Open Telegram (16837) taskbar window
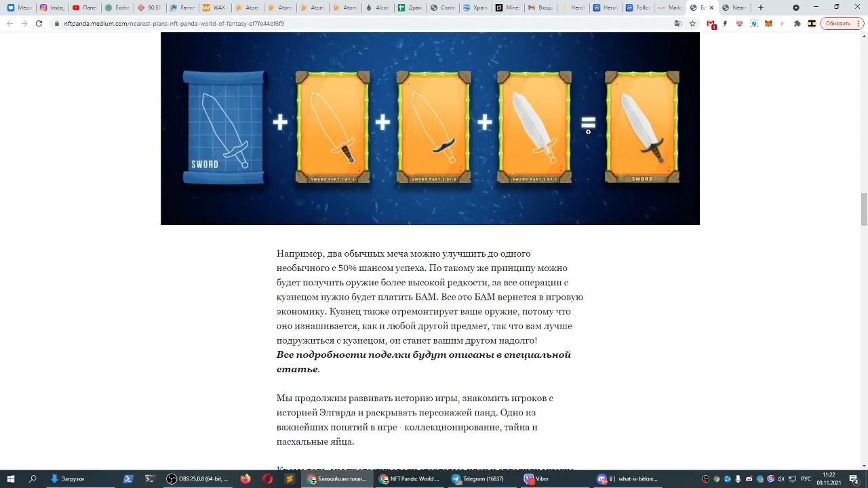 tap(481, 479)
